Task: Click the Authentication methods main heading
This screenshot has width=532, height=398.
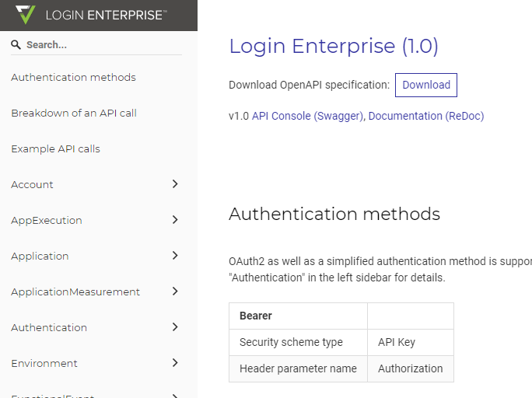Action: (x=334, y=214)
